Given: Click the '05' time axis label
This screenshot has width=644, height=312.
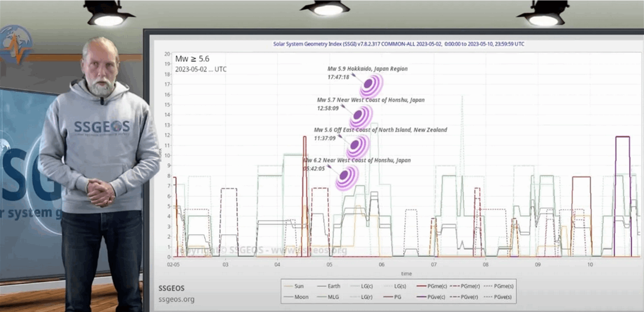Looking at the screenshot, I should pos(329,265).
